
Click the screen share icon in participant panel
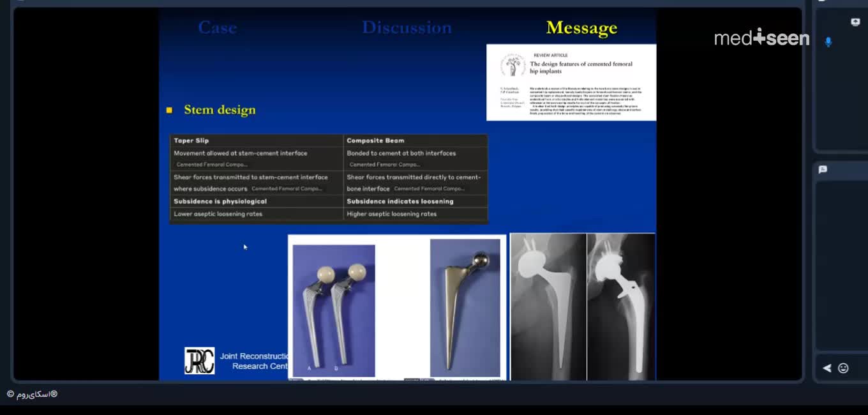click(x=855, y=22)
